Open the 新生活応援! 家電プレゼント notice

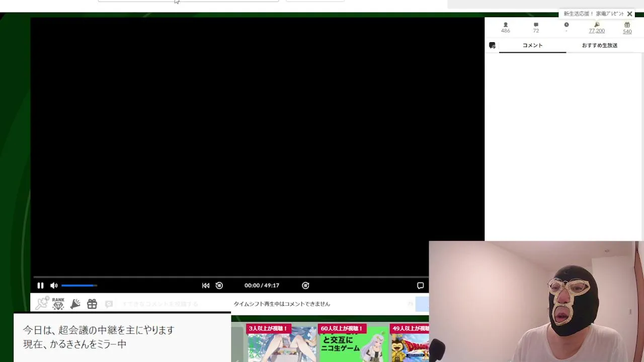[594, 14]
